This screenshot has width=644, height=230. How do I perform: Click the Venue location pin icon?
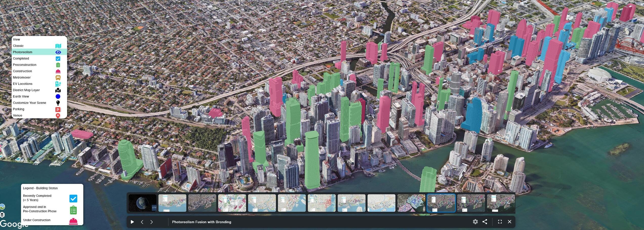point(58,116)
